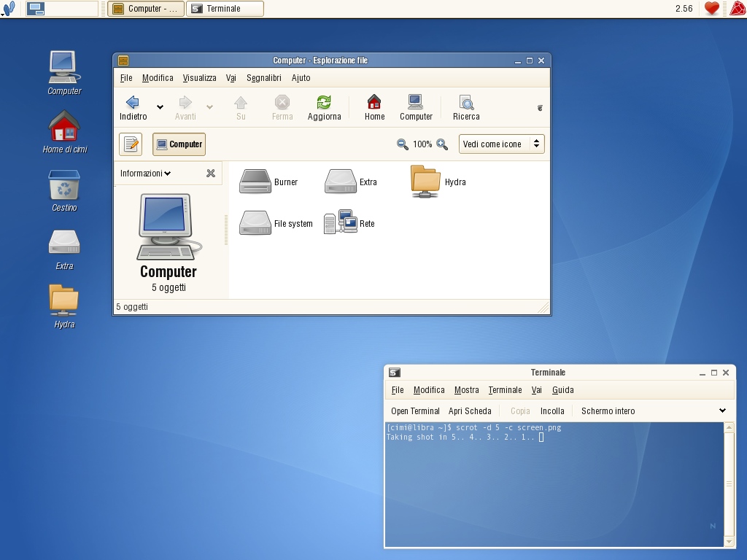Click the Incolla toolbar button

552,411
